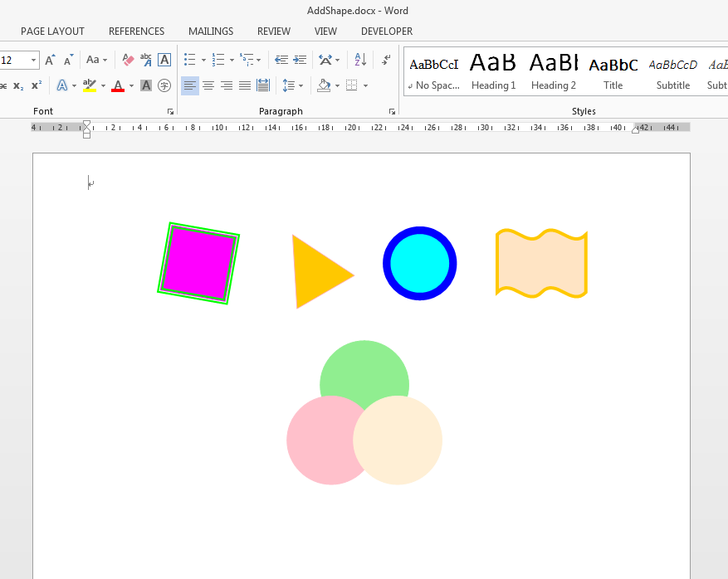Open the font size dropdown

[x=33, y=61]
